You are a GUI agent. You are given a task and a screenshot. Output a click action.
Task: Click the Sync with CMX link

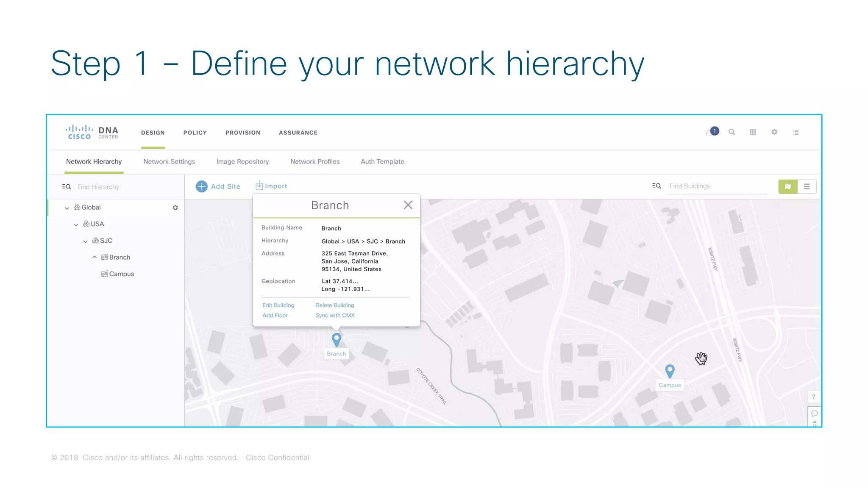(335, 315)
